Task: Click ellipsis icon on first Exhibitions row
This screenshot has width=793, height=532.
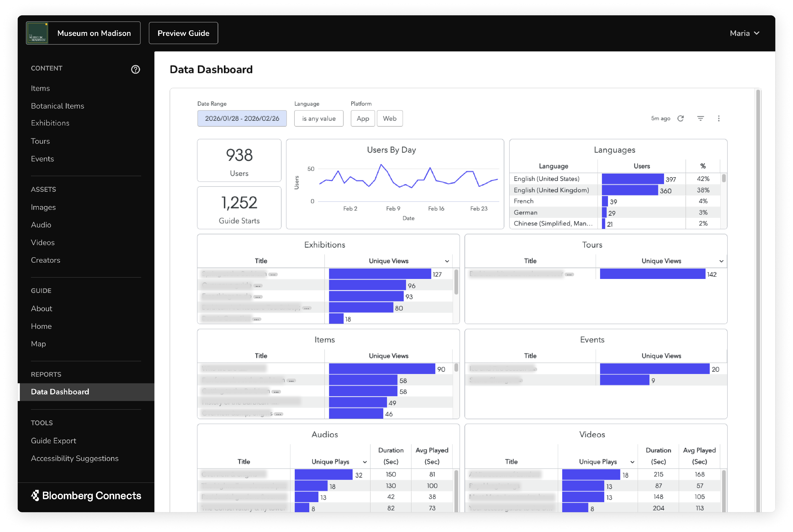Action: point(273,274)
